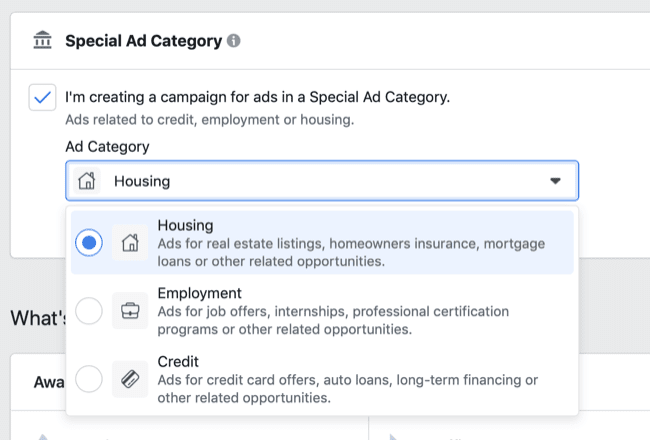Select the Housing radio button
This screenshot has height=440, width=650.
coord(89,242)
